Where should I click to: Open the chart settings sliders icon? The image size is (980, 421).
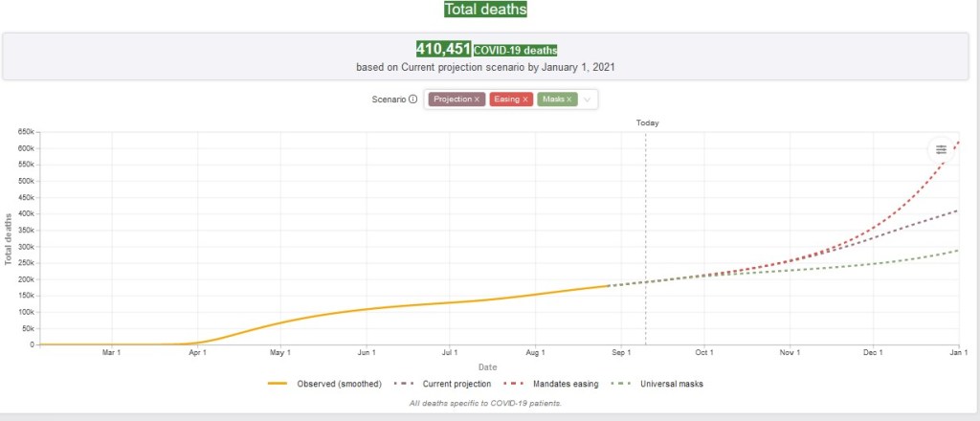tap(941, 149)
